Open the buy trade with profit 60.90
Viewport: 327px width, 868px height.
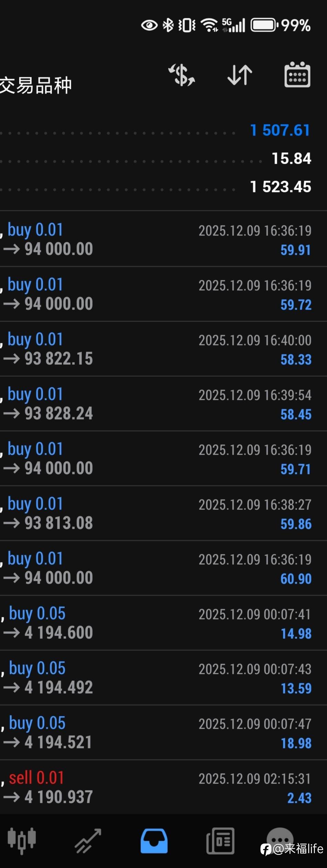coord(163,568)
